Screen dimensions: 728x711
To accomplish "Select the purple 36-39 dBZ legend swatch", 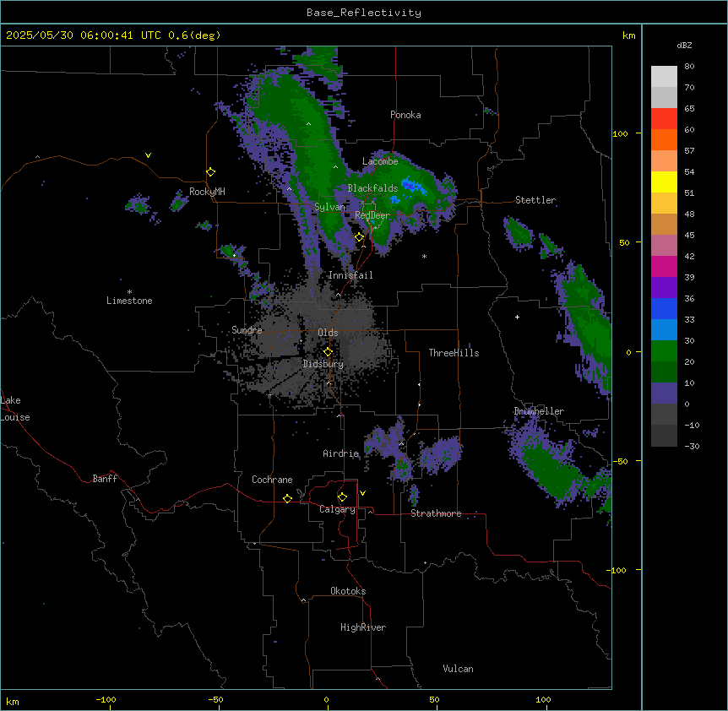I will pyautogui.click(x=664, y=287).
